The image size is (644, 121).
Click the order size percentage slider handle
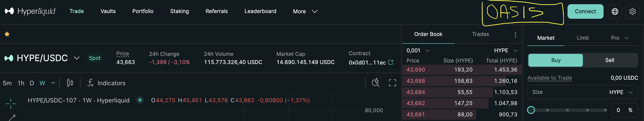[x=531, y=110]
